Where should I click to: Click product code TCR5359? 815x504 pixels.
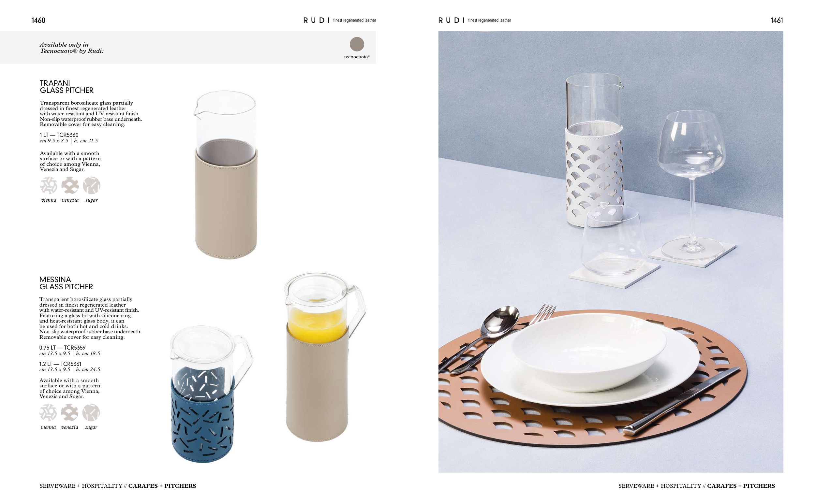coord(75,348)
